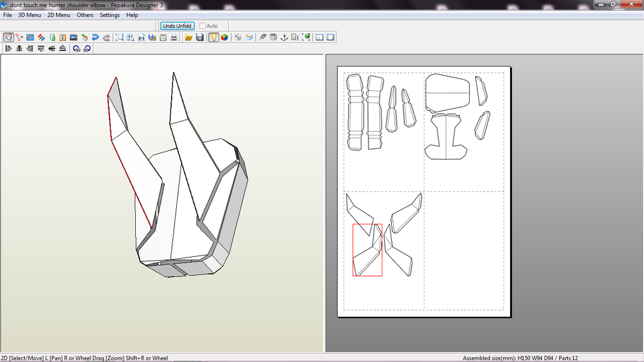Click the rotate 90 counterclockwise icon
The width and height of the screenshot is (644, 362).
(76, 48)
